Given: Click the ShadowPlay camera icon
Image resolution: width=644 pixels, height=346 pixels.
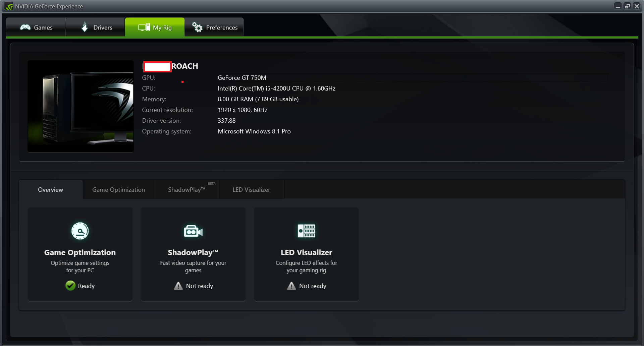Looking at the screenshot, I should tap(193, 231).
